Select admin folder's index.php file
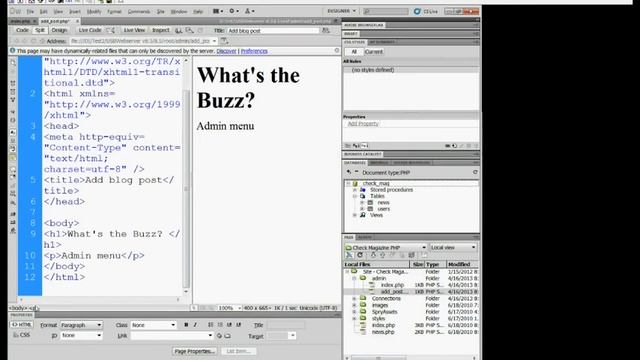This screenshot has width=640, height=360. pyautogui.click(x=392, y=285)
